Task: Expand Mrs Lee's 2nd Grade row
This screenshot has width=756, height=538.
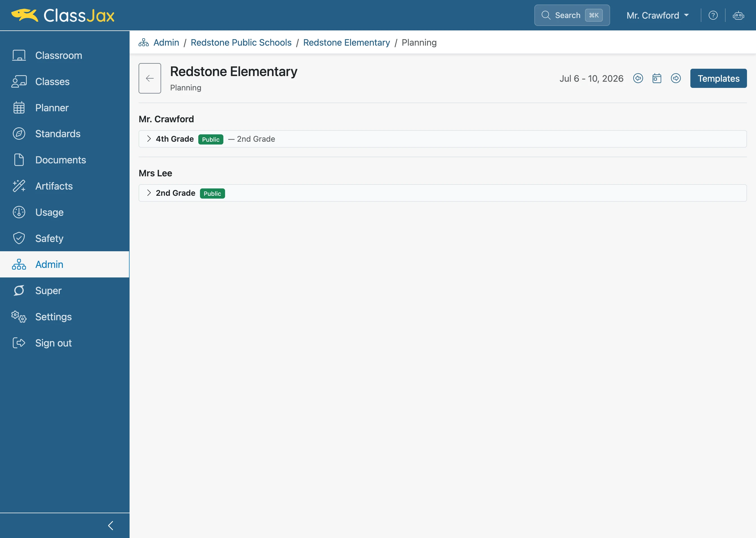Action: point(443,193)
